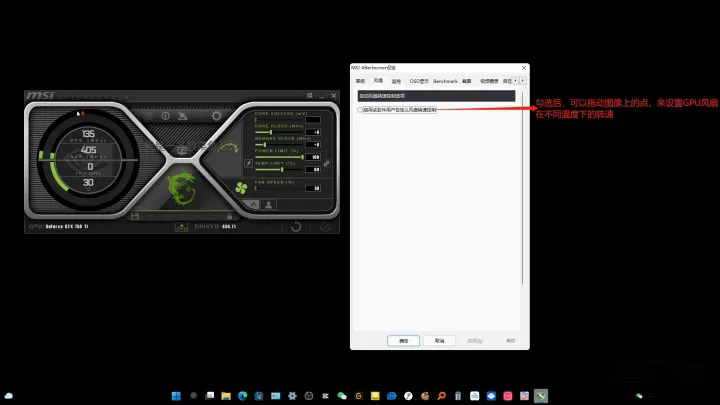Image resolution: width=720 pixels, height=405 pixels.
Task: Enable user-defined automatic fan control checkbox
Action: tap(360, 110)
